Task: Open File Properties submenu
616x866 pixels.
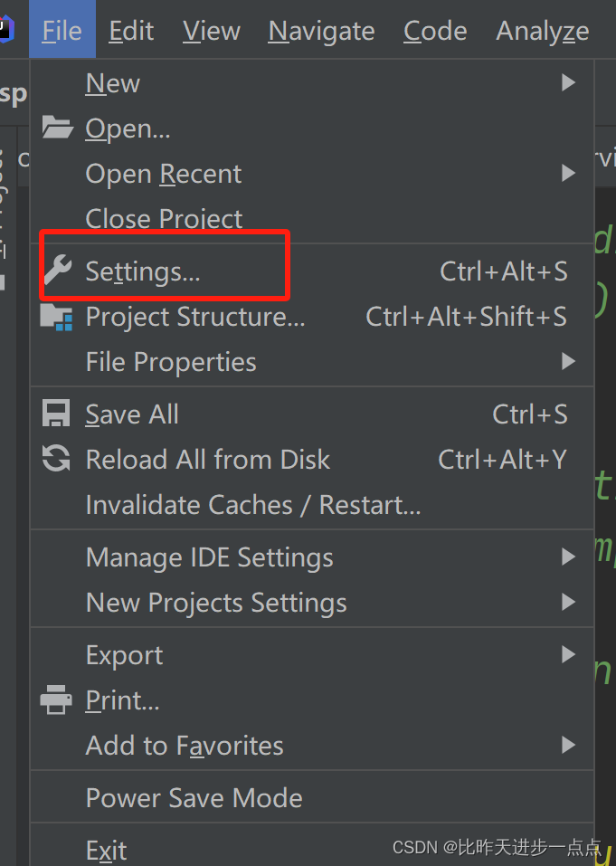Action: coord(170,361)
